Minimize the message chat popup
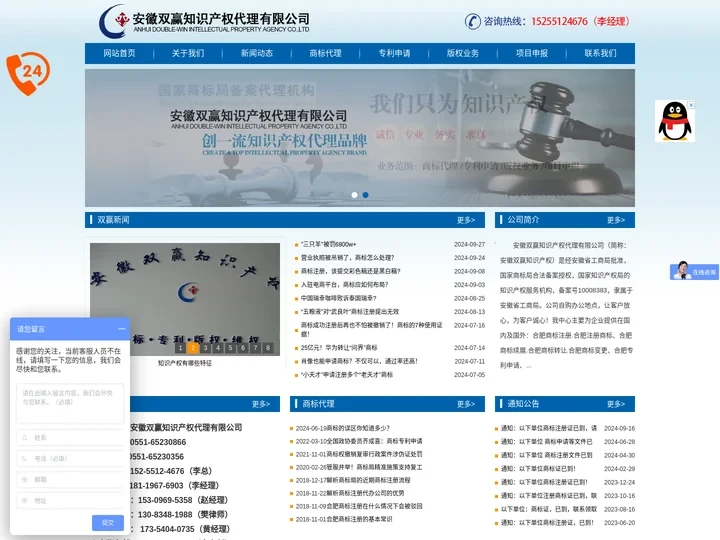The width and height of the screenshot is (720, 540). [121, 329]
